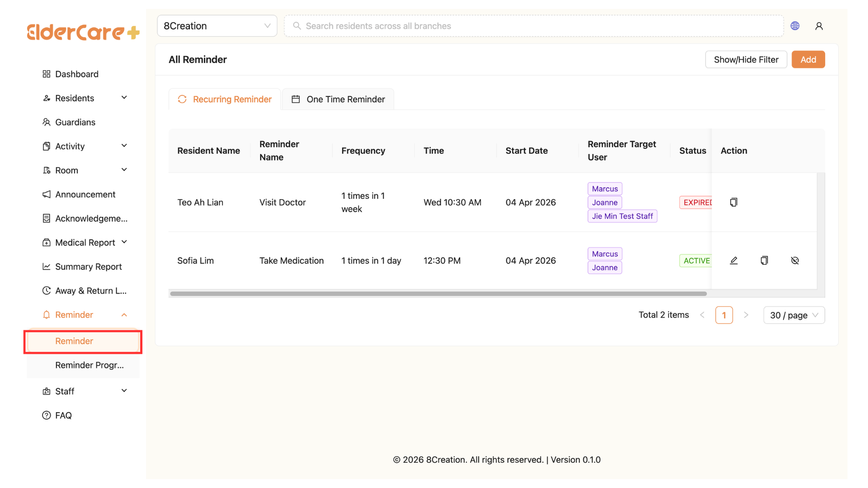Click the Staff badge icon
Viewport: 868px width, 488px height.
pos(46,391)
